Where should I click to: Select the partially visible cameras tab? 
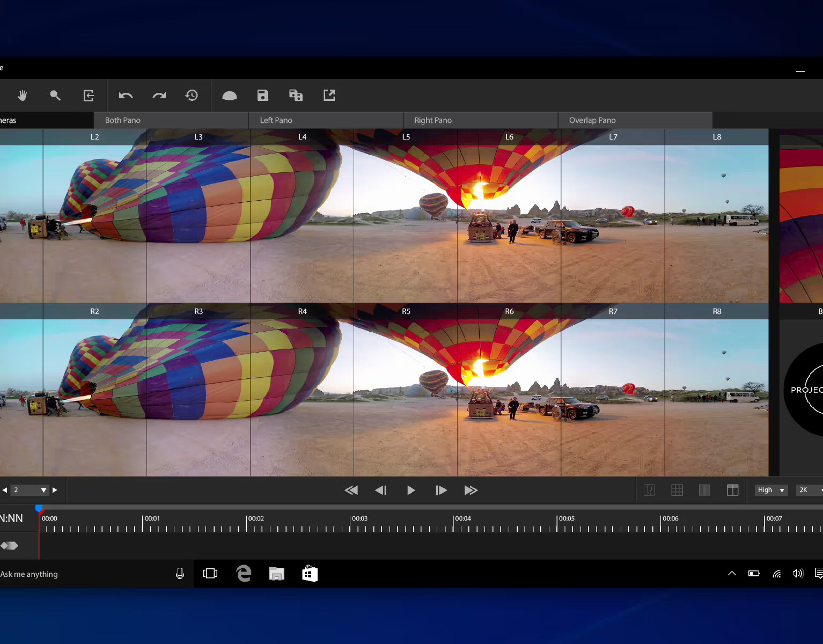(46, 120)
